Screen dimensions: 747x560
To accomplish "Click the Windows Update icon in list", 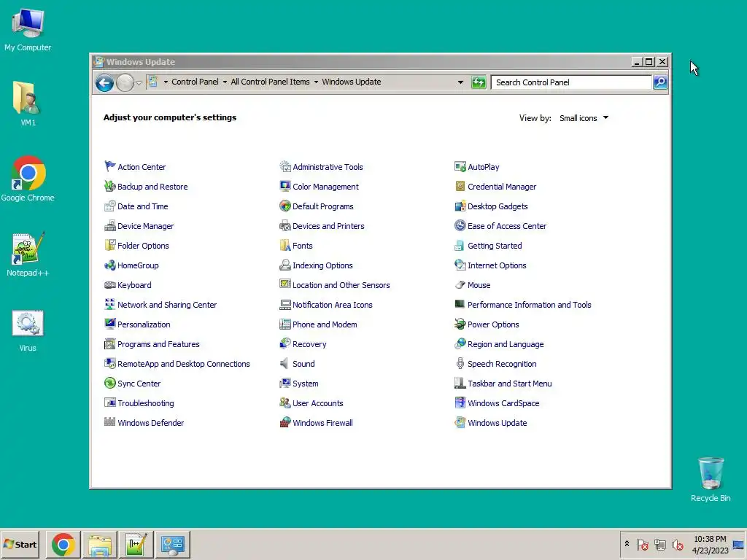I will coord(460,422).
